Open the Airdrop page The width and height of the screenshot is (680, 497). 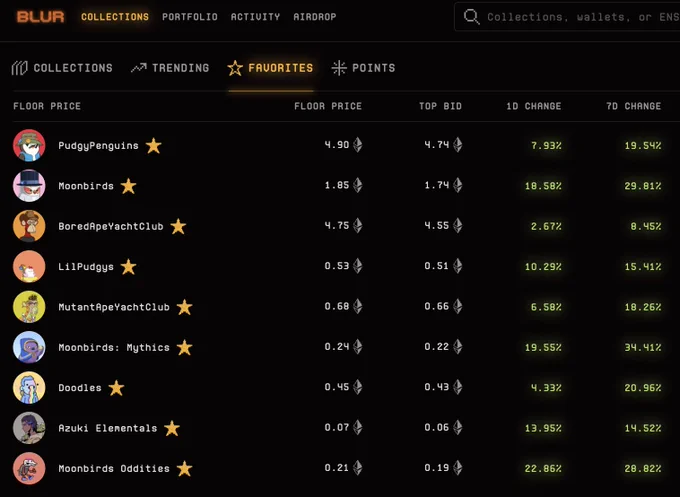315,17
